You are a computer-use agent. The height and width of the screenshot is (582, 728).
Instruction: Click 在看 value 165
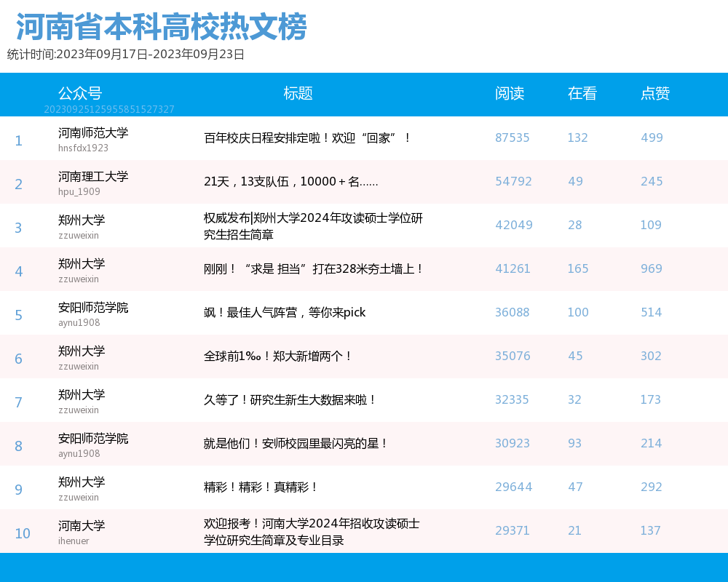coord(578,268)
